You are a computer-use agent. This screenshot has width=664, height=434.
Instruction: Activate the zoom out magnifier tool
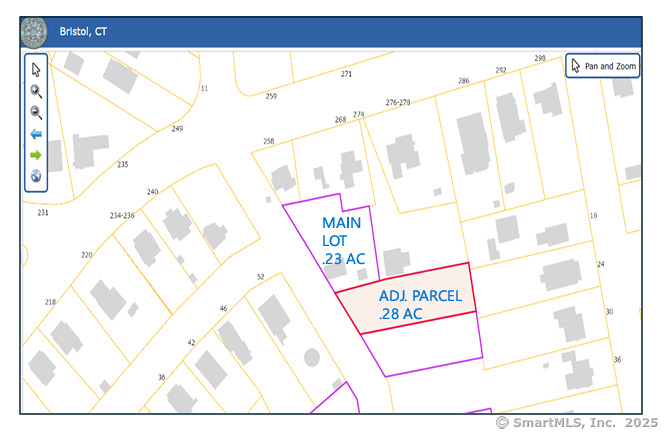(x=36, y=112)
